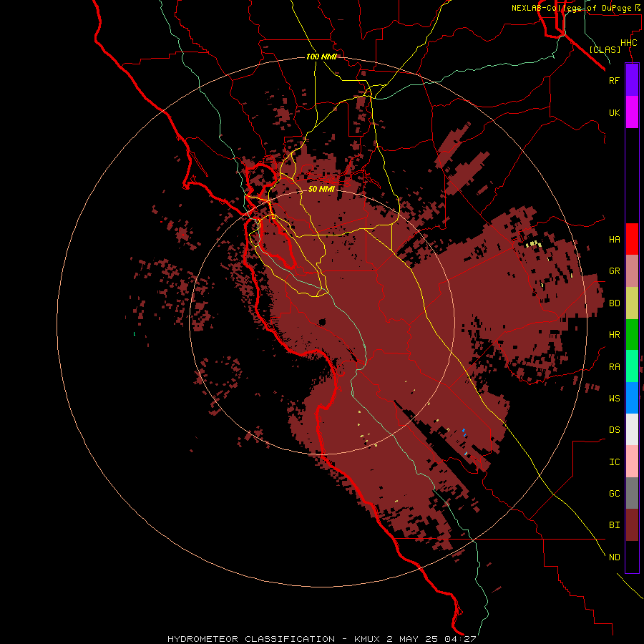Select the GR pink legend swatch
This screenshot has height=644, width=644.
pos(632,271)
